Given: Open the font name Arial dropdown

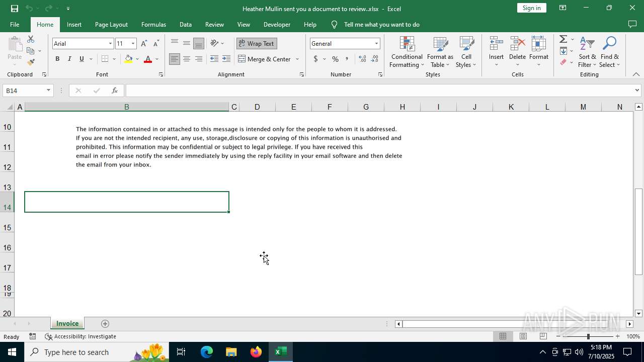Looking at the screenshot, I should click(x=110, y=44).
